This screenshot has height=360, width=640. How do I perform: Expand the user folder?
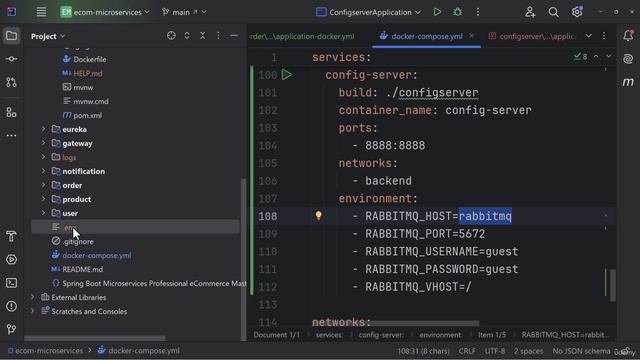[43, 213]
